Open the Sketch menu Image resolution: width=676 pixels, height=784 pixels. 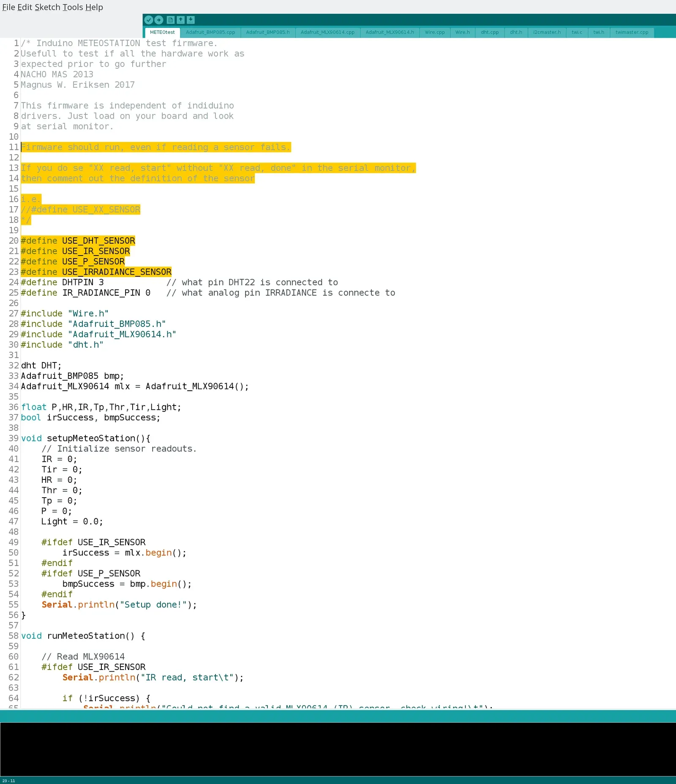[47, 7]
